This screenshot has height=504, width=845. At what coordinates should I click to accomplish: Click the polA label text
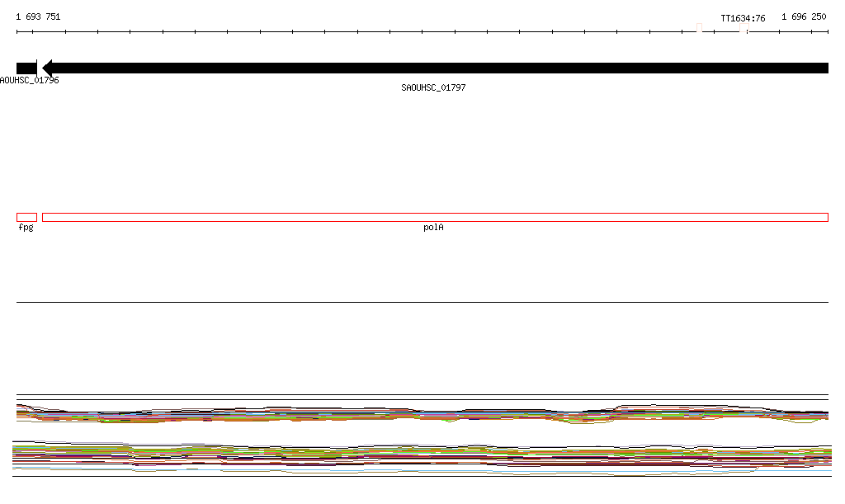pyautogui.click(x=433, y=227)
